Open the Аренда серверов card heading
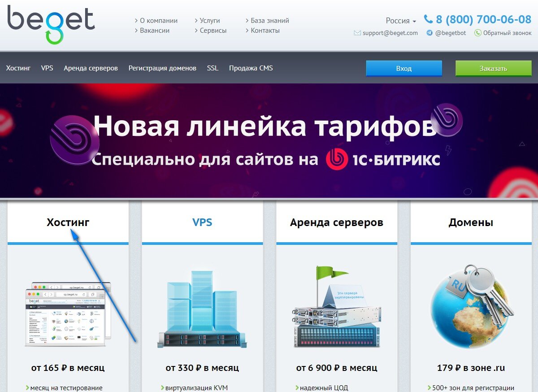 337,222
